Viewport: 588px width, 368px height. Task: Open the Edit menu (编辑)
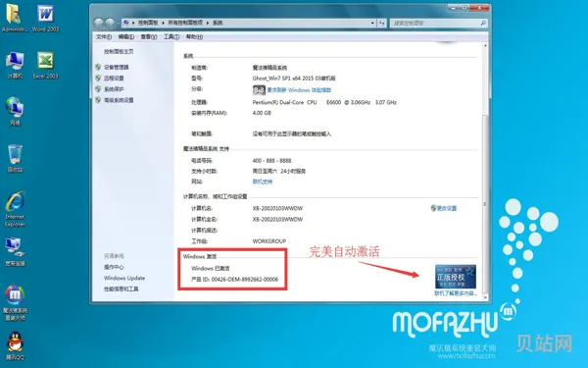(126, 37)
